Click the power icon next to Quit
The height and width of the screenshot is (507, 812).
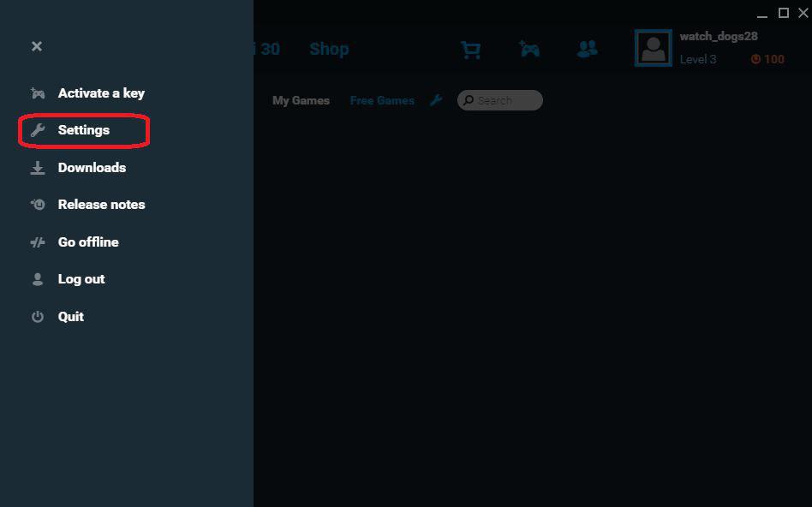pos(37,316)
